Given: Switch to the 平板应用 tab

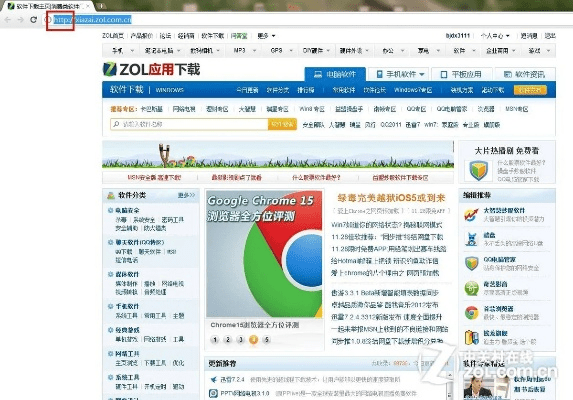Looking at the screenshot, I should click(x=462, y=75).
